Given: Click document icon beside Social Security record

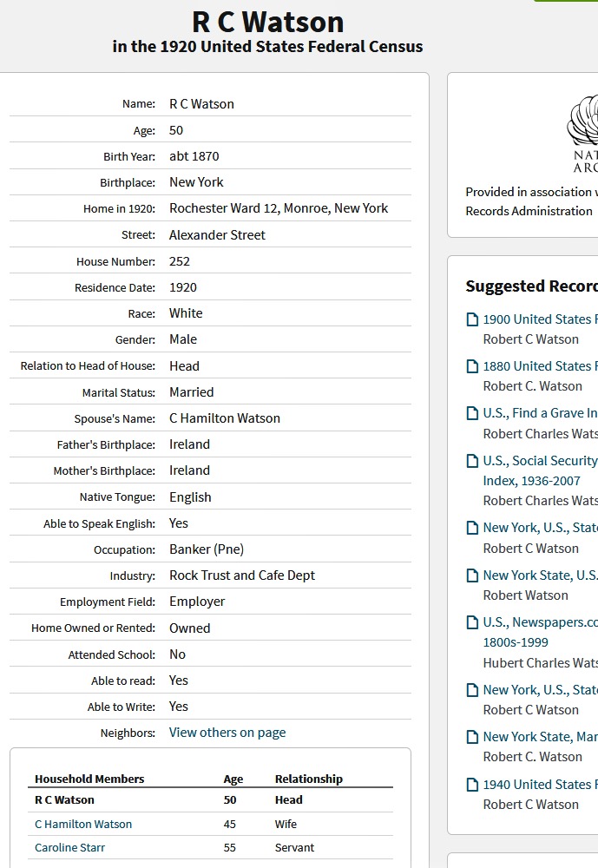Looking at the screenshot, I should click(472, 461).
